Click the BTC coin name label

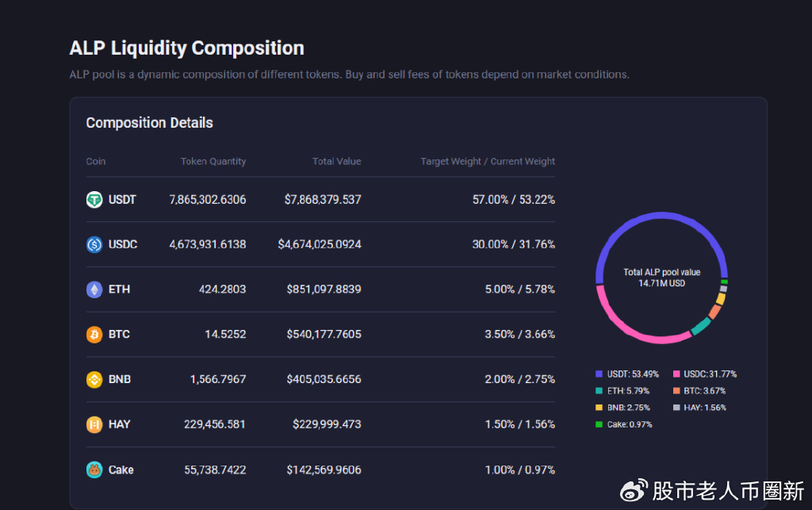coord(119,335)
